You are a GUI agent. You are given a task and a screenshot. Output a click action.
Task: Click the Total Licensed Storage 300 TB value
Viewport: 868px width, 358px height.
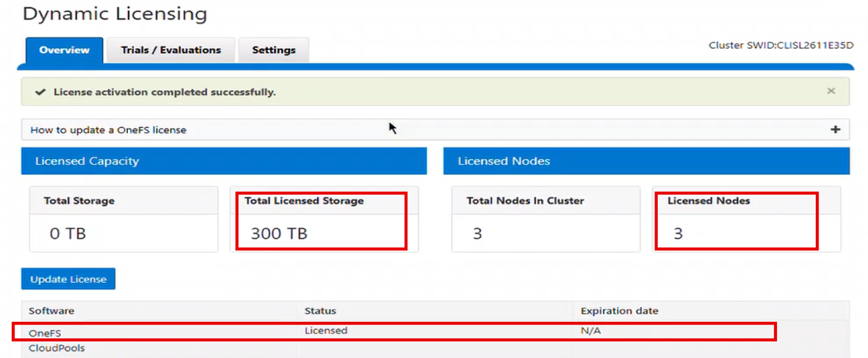coord(279,234)
